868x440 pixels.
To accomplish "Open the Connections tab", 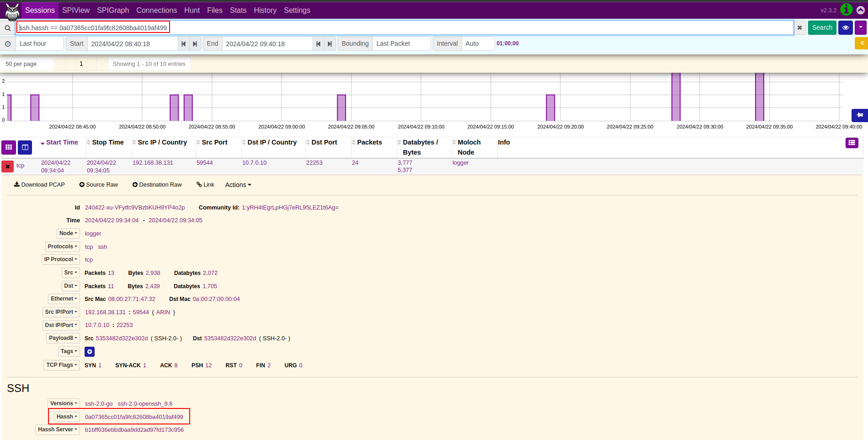I will [156, 10].
